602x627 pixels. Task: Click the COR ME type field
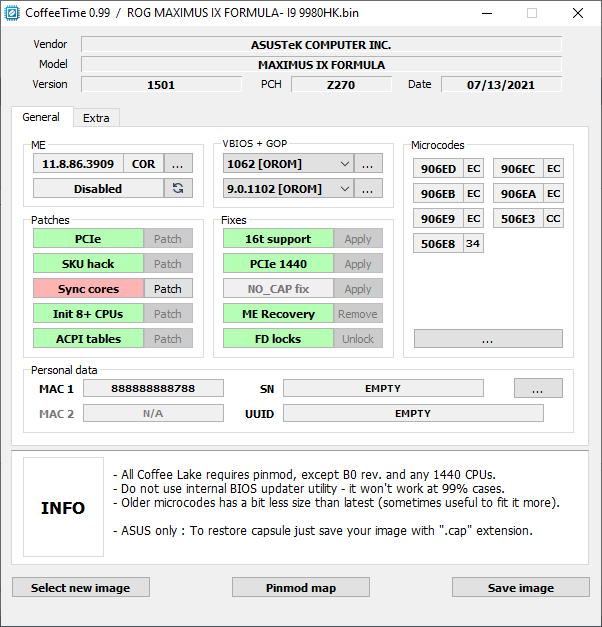pyautogui.click(x=144, y=164)
